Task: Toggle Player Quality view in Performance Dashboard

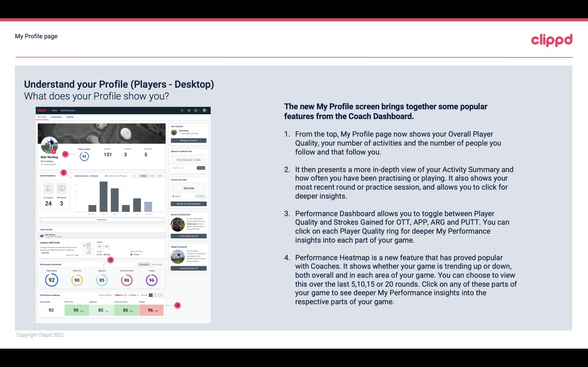Action: click(144, 265)
